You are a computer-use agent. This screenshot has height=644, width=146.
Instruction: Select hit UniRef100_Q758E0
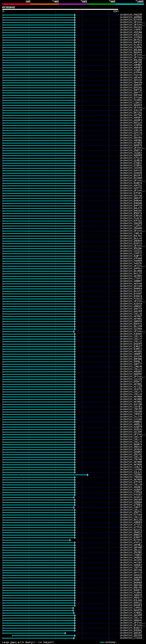point(131,505)
